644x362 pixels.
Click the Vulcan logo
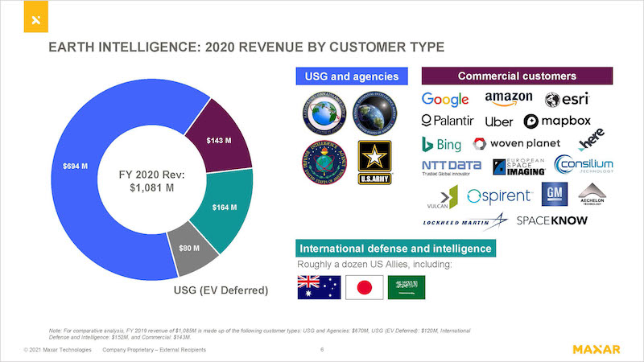[442, 197]
